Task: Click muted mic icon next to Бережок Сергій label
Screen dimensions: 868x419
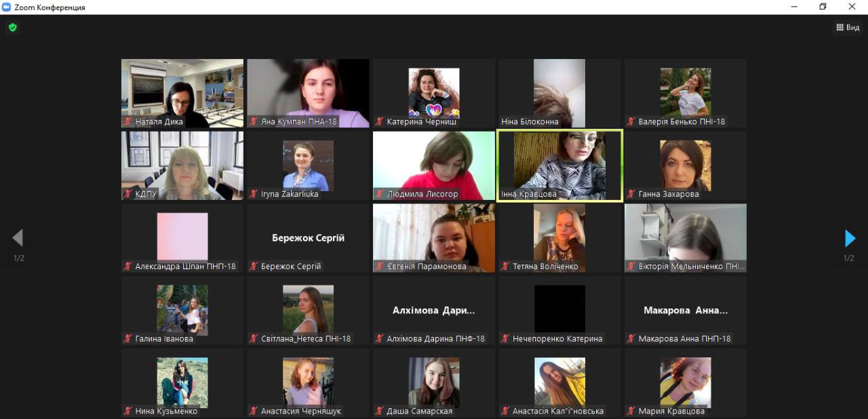Action: [x=254, y=266]
